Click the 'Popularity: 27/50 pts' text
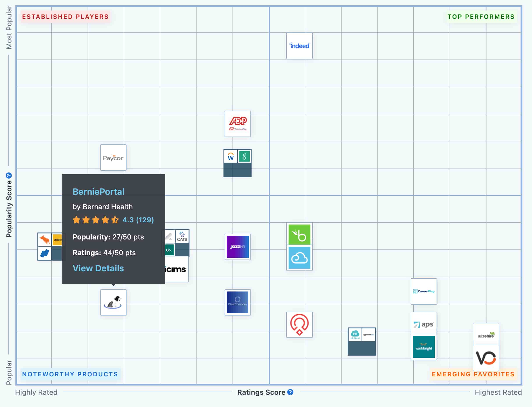 pyautogui.click(x=108, y=237)
